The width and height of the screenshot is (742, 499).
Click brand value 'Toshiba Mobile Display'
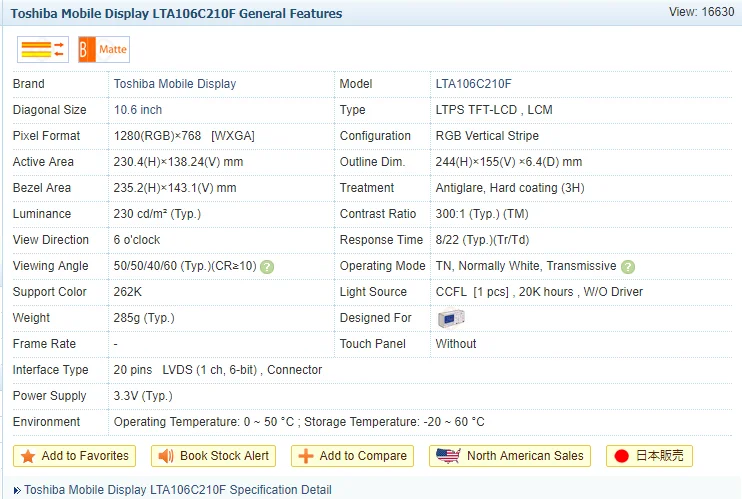coord(175,84)
